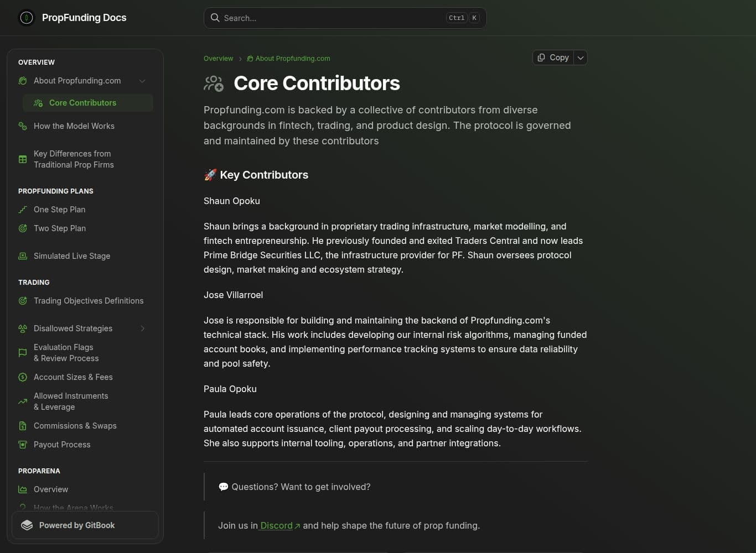756x553 pixels.
Task: Open Disallowed Strategies page
Action: tap(73, 328)
